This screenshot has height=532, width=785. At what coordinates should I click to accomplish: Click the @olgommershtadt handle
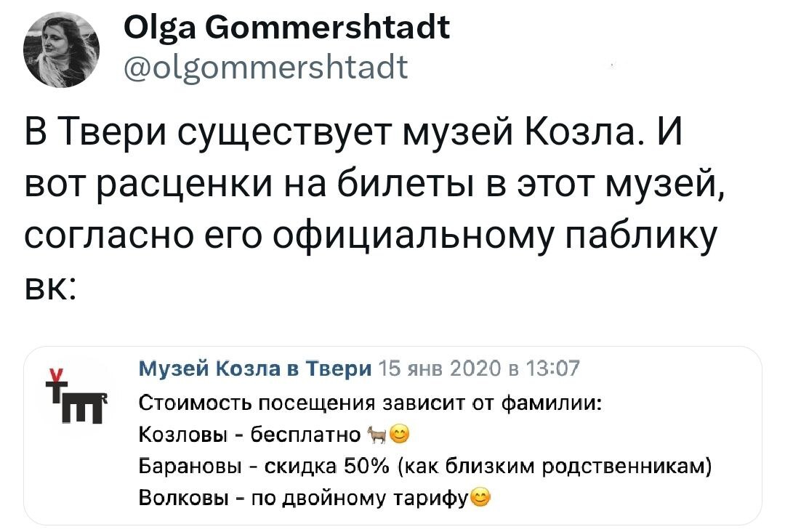pyautogui.click(x=266, y=69)
